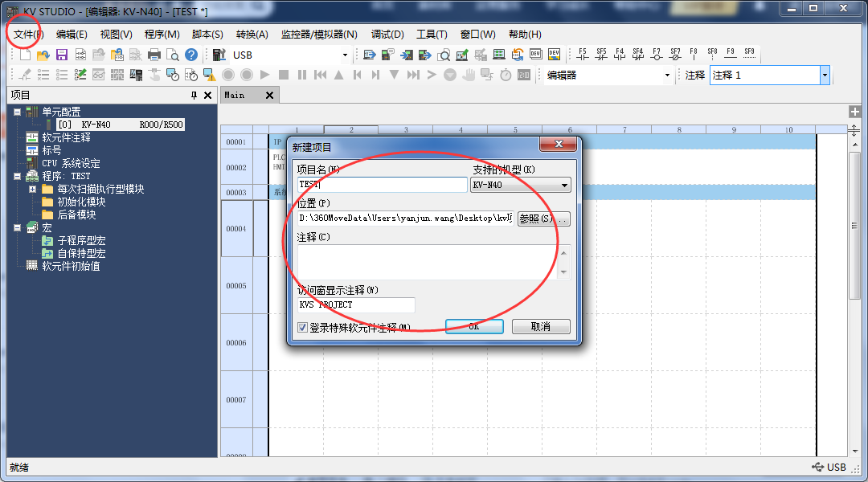The width and height of the screenshot is (868, 482).
Task: Click the first DEV toolbar icon
Action: pyautogui.click(x=535, y=55)
